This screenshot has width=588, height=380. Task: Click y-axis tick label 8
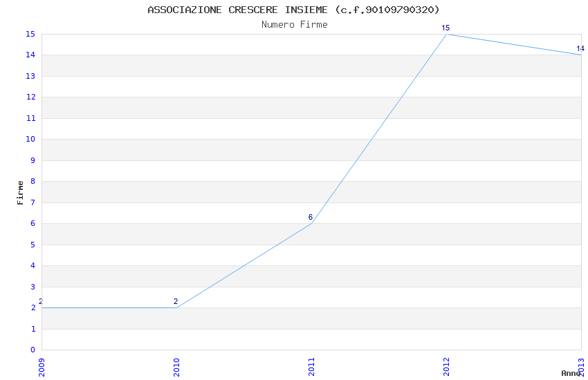(x=33, y=181)
